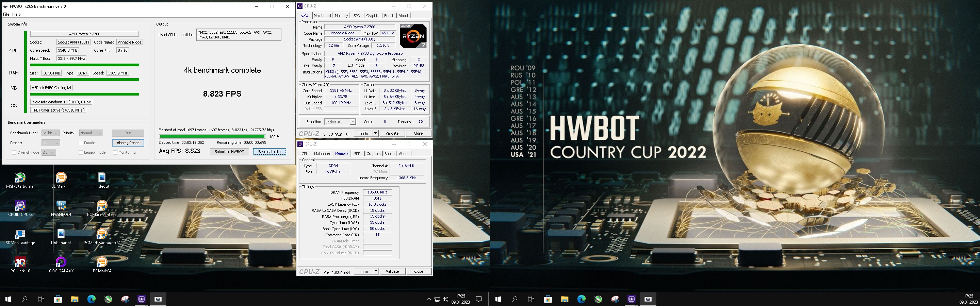Viewport: 980px width, 306px height.
Task: Expand Tools arrow in CPU-Z memory timings window
Action: click(376, 271)
